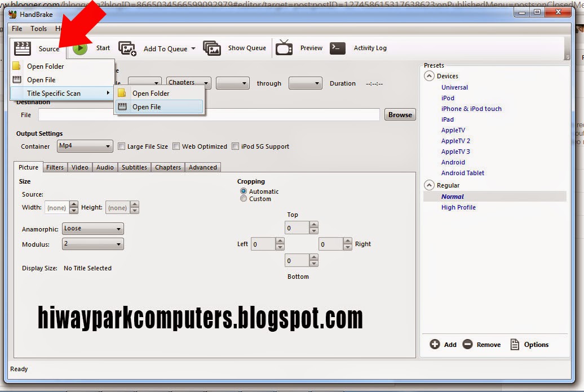The height and width of the screenshot is (392, 584).
Task: Choose top-level Open File in Source menu
Action: tap(62, 79)
